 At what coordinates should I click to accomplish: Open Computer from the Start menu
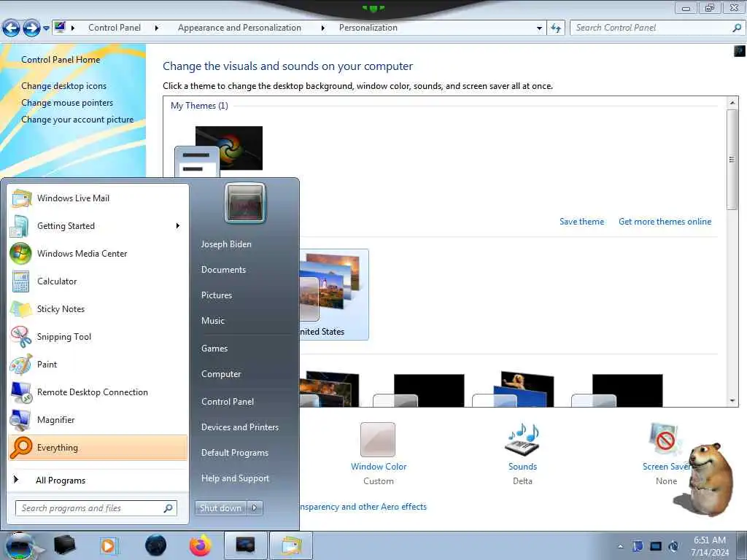[221, 374]
